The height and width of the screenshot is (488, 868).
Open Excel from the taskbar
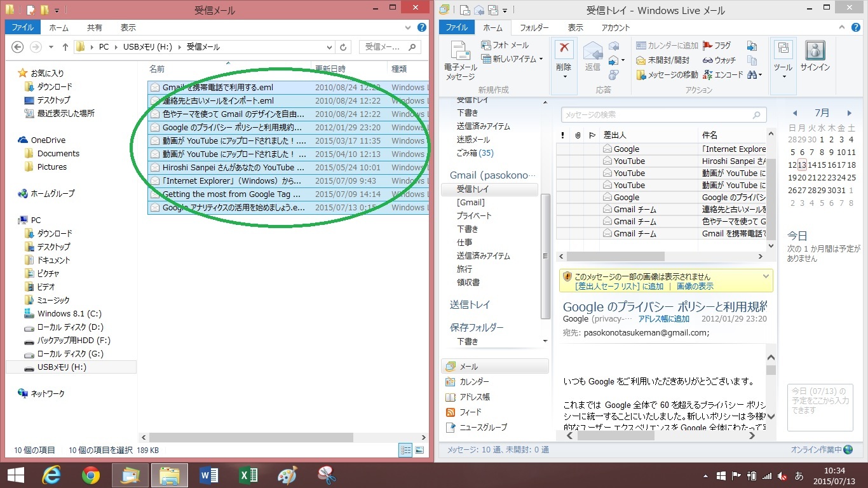248,475
